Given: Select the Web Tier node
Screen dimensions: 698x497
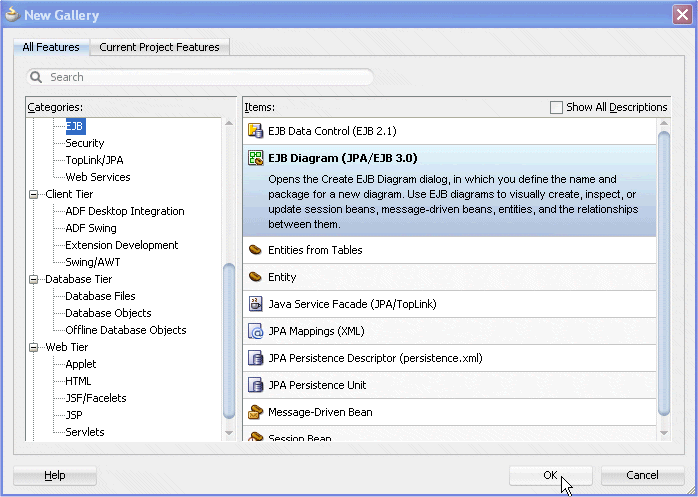Looking at the screenshot, I should point(67,347).
